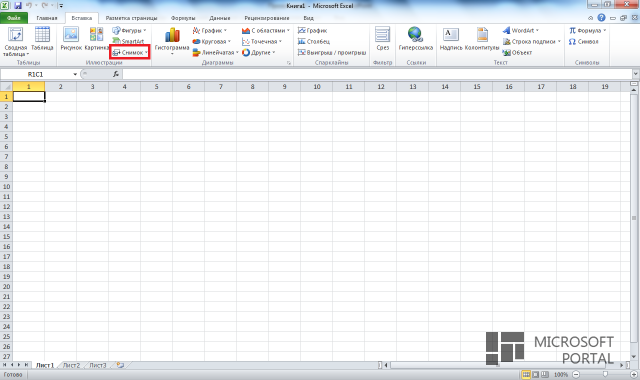Open the Круговая pie chart dropdown

coord(211,42)
